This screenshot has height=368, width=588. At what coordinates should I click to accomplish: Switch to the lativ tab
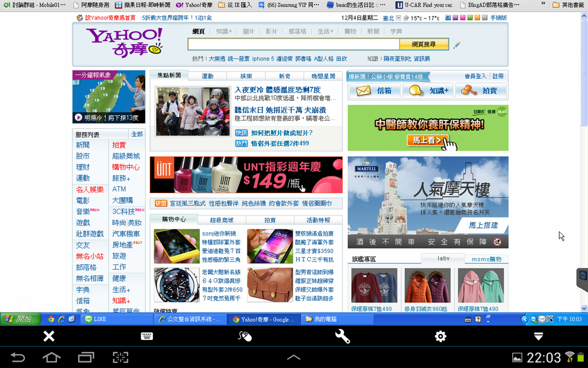443,258
